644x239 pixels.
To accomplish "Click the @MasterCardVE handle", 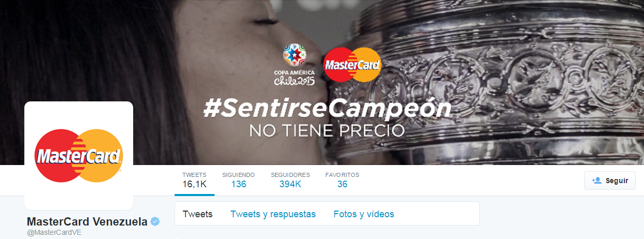I will click(54, 232).
